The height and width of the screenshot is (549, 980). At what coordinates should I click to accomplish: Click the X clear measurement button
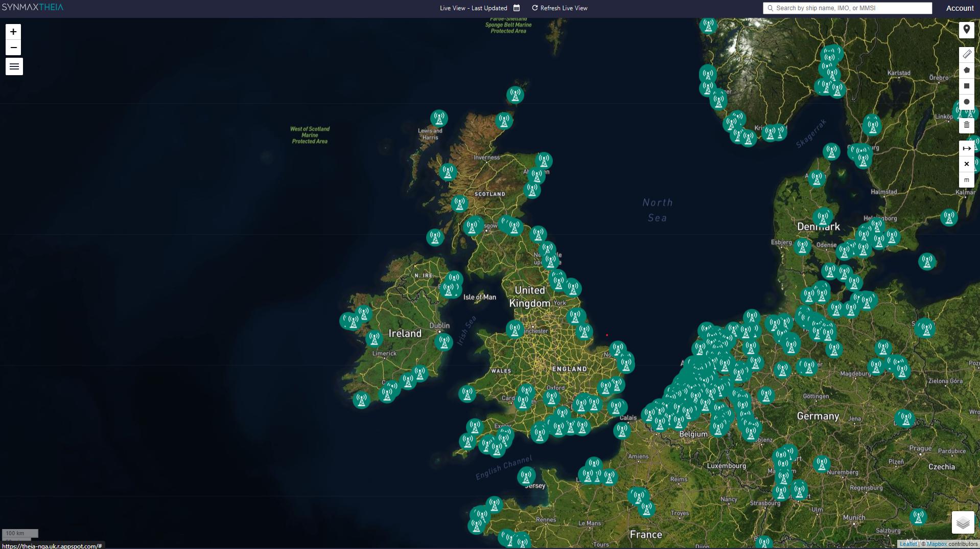966,164
